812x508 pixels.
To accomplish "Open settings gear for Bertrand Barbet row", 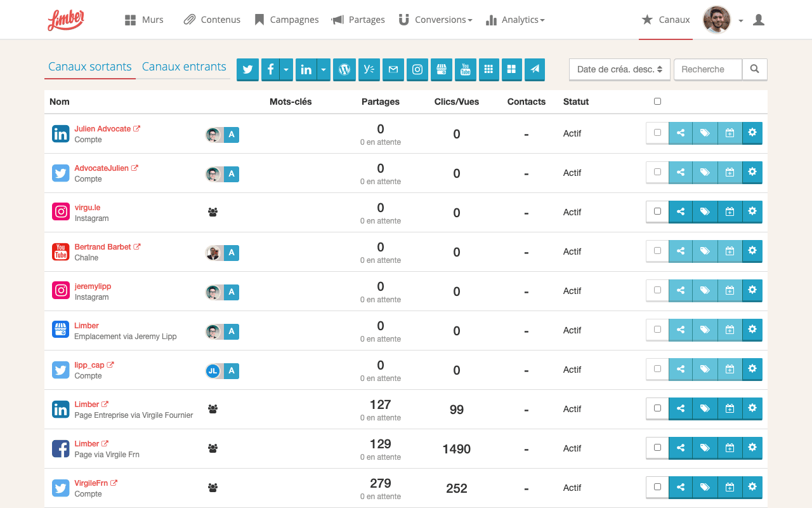I will [752, 251].
